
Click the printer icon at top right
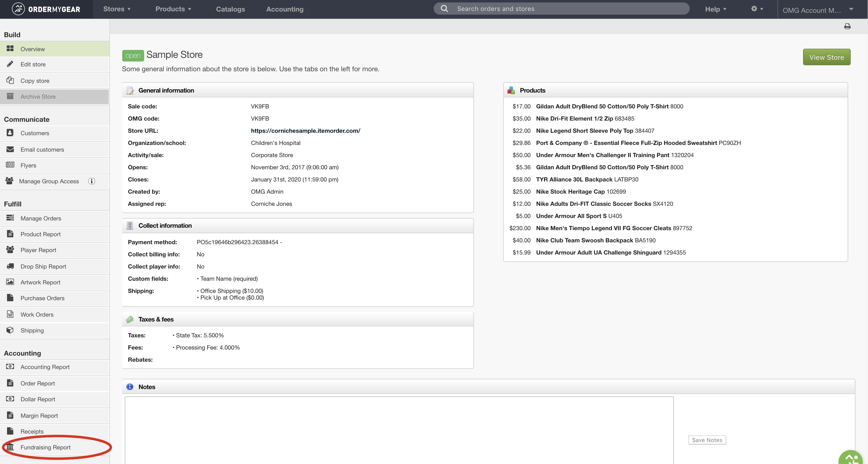[847, 26]
